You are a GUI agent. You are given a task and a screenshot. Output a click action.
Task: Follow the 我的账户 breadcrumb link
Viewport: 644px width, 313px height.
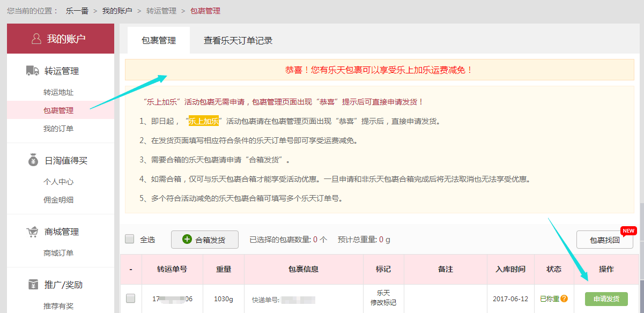[x=117, y=11]
